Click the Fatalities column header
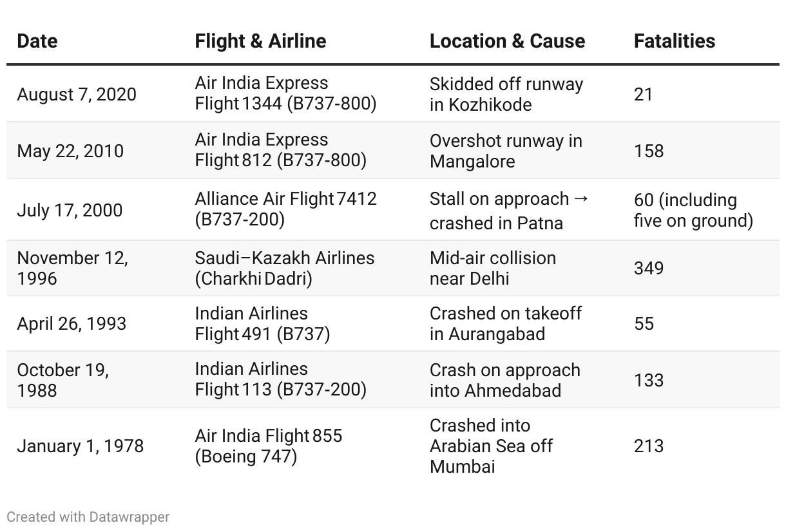The width and height of the screenshot is (786, 532). [675, 41]
